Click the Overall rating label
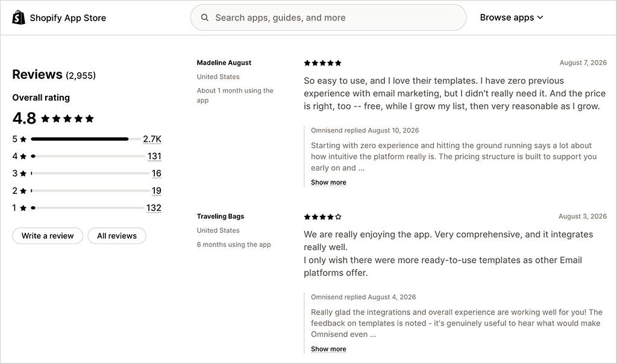Viewport: 617px width, 364px height. tap(41, 98)
